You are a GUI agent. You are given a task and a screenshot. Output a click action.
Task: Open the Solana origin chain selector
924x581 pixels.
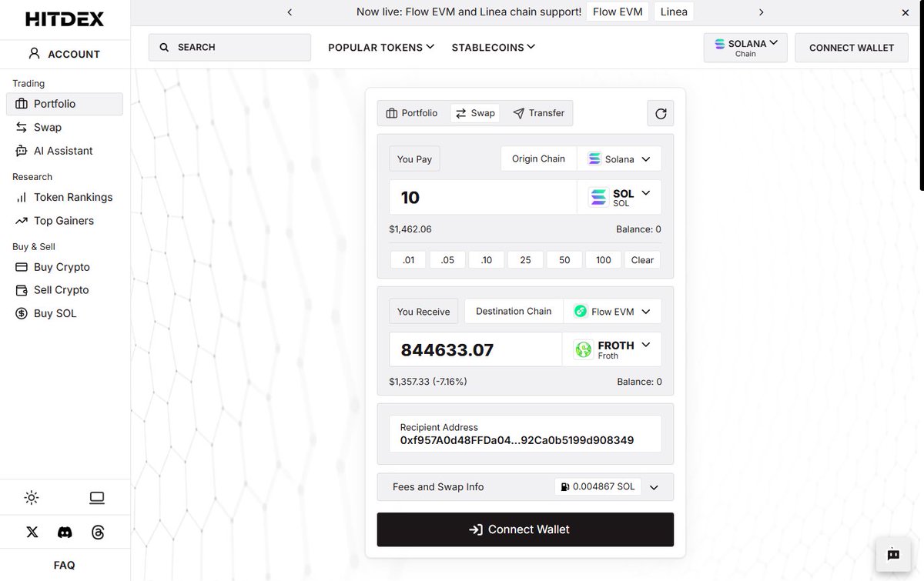click(619, 159)
